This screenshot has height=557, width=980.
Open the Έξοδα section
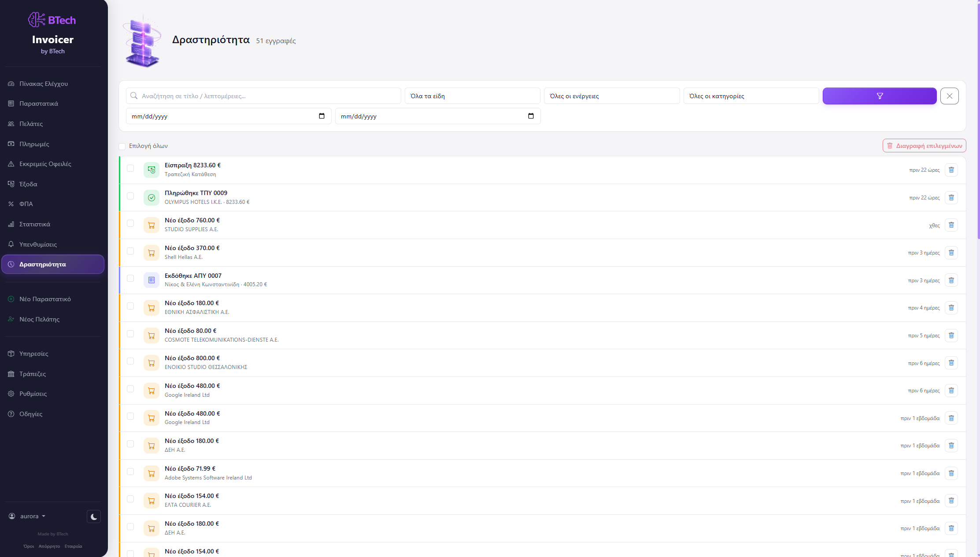pos(53,184)
